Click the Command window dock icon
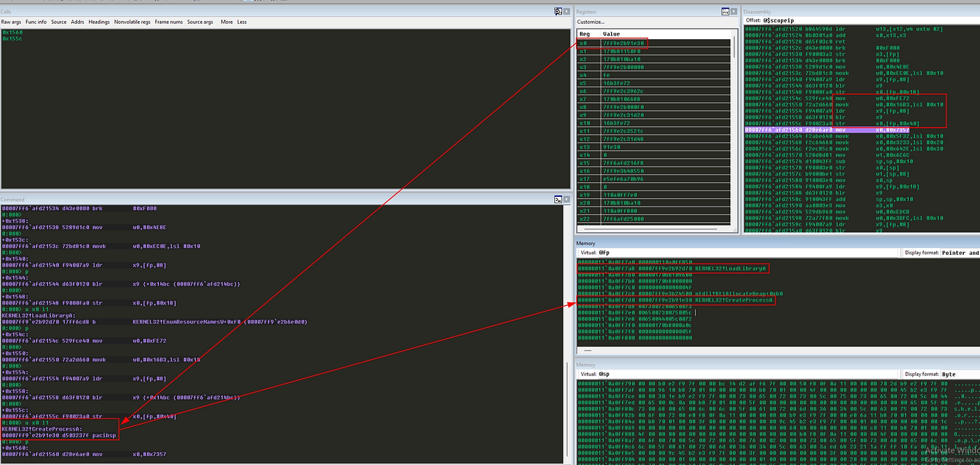 (558, 199)
